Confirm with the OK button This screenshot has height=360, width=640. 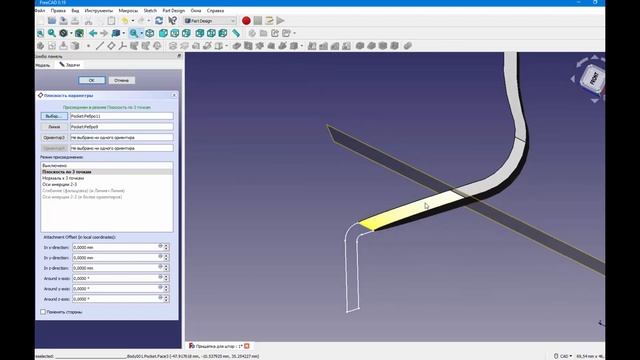pyautogui.click(x=91, y=80)
